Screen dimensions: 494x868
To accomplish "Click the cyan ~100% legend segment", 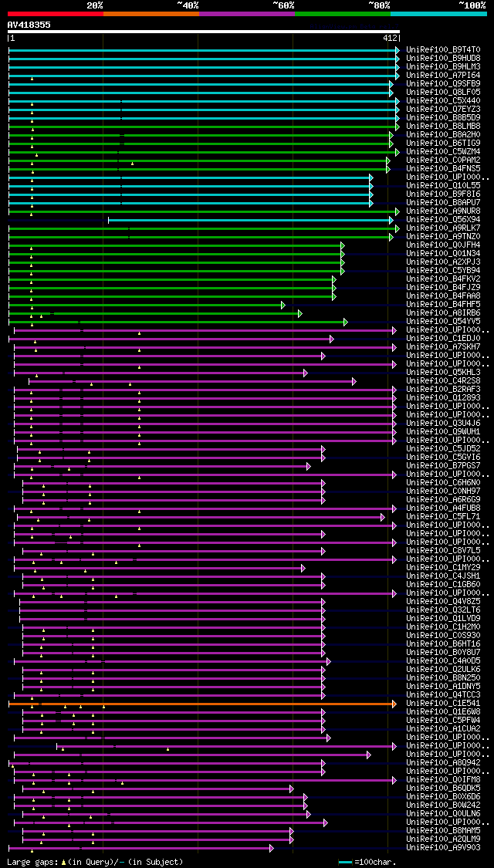I will [438, 13].
